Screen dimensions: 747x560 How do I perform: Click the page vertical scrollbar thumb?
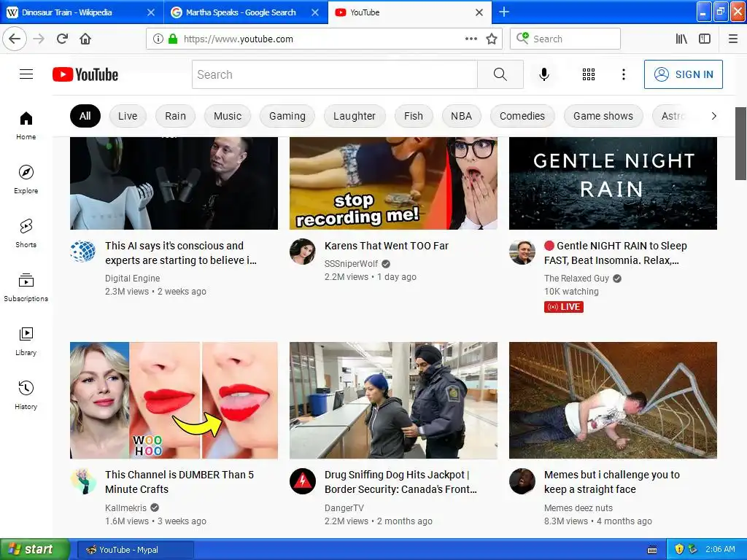point(740,144)
